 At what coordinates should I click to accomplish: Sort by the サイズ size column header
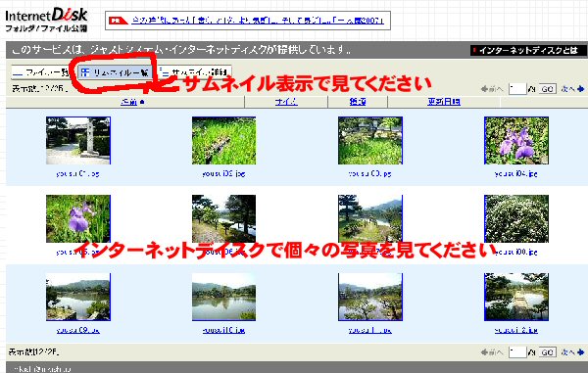point(286,102)
